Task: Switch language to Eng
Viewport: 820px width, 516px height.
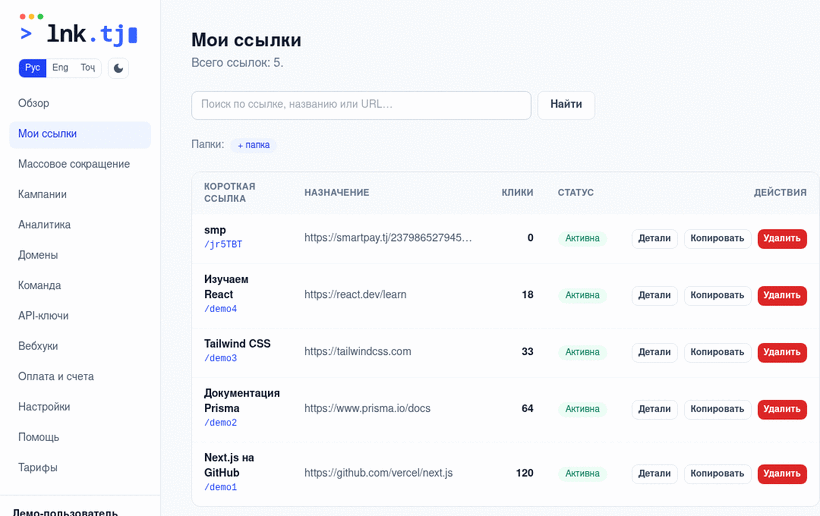Action: [60, 68]
